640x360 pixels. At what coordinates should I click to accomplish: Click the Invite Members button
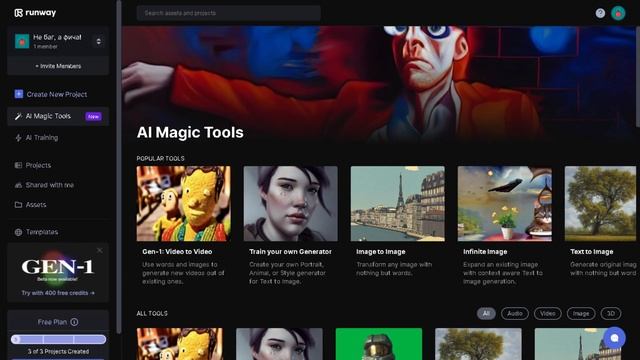click(58, 66)
